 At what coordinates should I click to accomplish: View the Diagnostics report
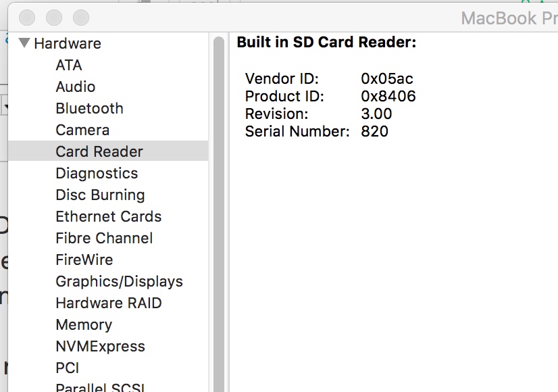96,173
